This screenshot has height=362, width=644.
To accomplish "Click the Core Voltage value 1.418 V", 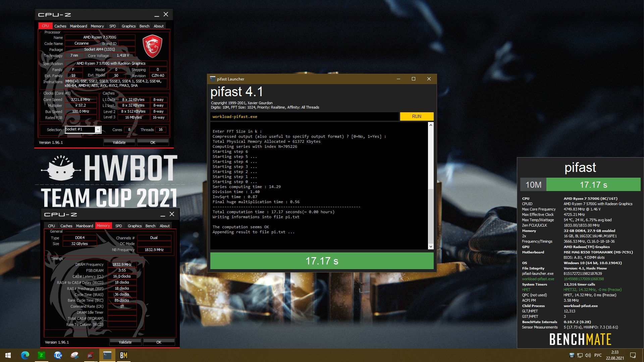I will tap(123, 56).
